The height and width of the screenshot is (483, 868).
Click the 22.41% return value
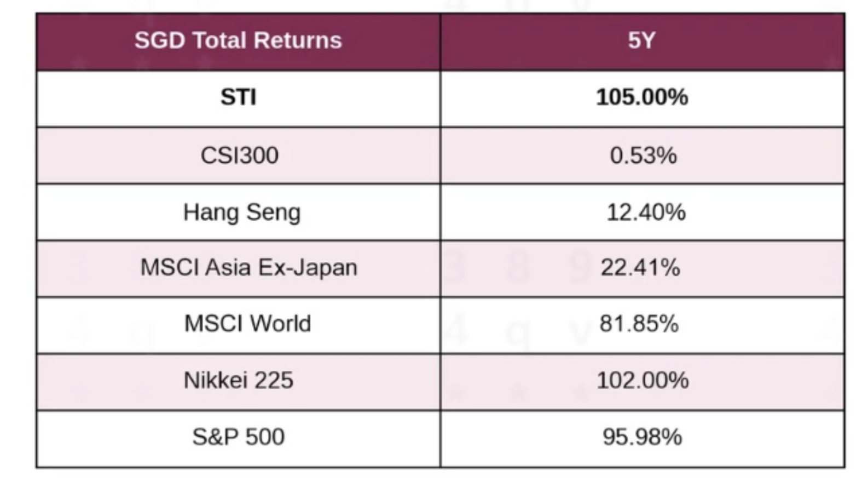(x=640, y=268)
